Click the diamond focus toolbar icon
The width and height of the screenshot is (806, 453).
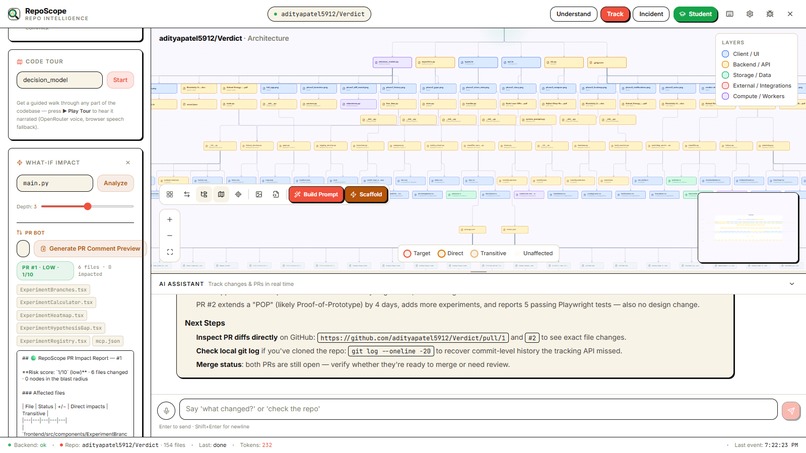click(x=238, y=194)
